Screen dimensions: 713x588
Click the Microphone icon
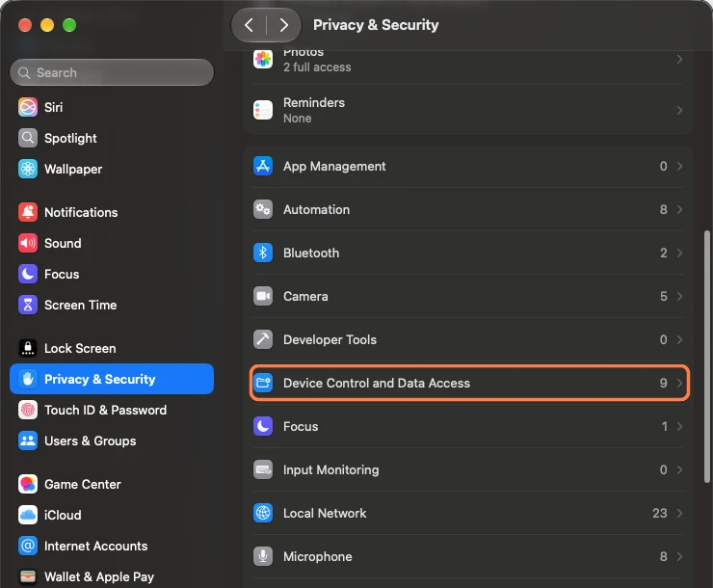pos(263,556)
